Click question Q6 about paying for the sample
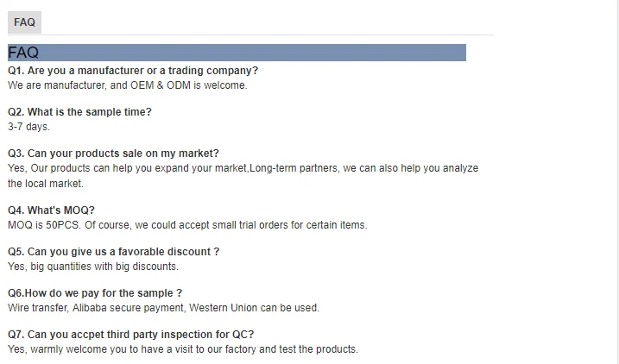The image size is (619, 364). pyautogui.click(x=95, y=293)
